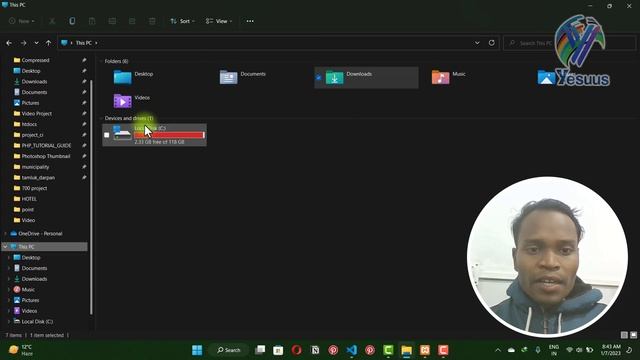The width and height of the screenshot is (640, 360).
Task: Open Task View from taskbar
Action: tap(260, 350)
